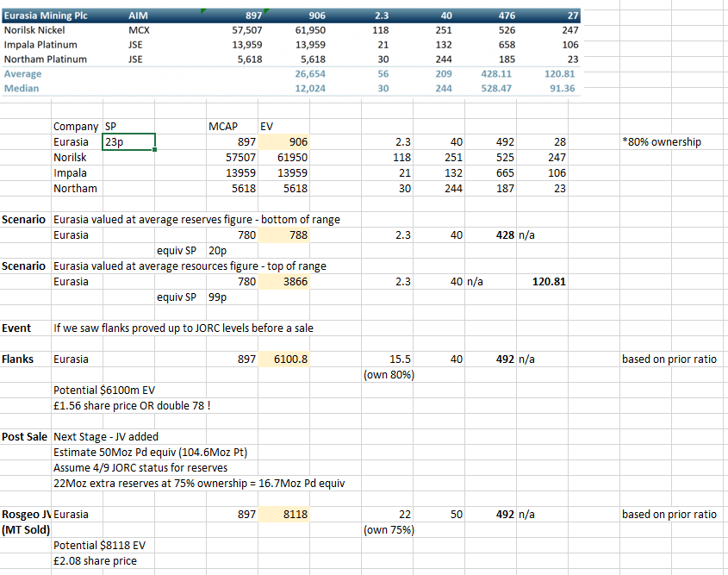
Task: Select 'Potential $6100m EV' text
Action: click(x=104, y=391)
